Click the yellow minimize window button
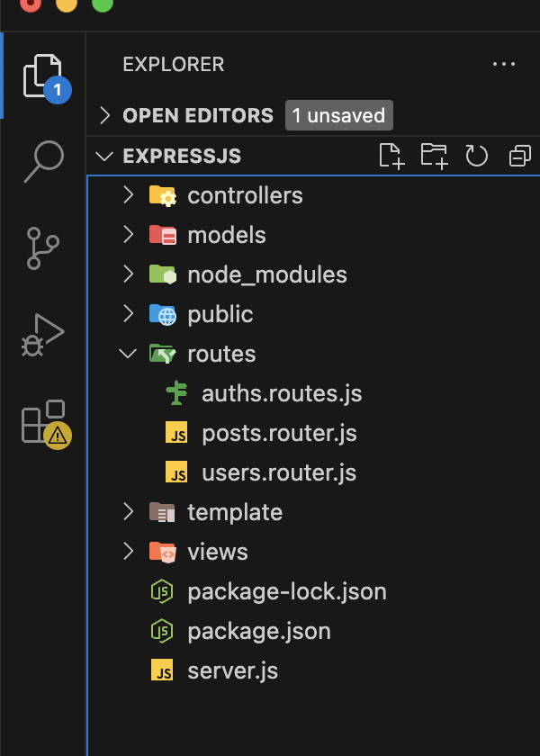 click(67, 4)
